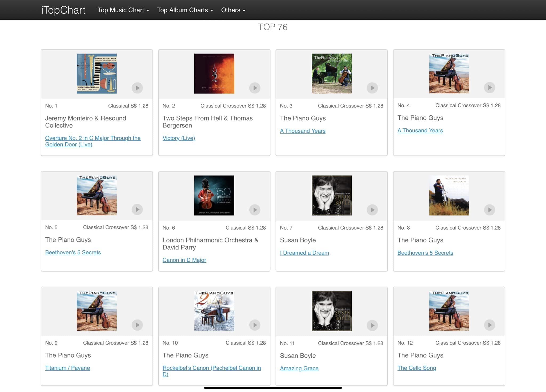Open Overture No. 2 in C Major link

[93, 141]
